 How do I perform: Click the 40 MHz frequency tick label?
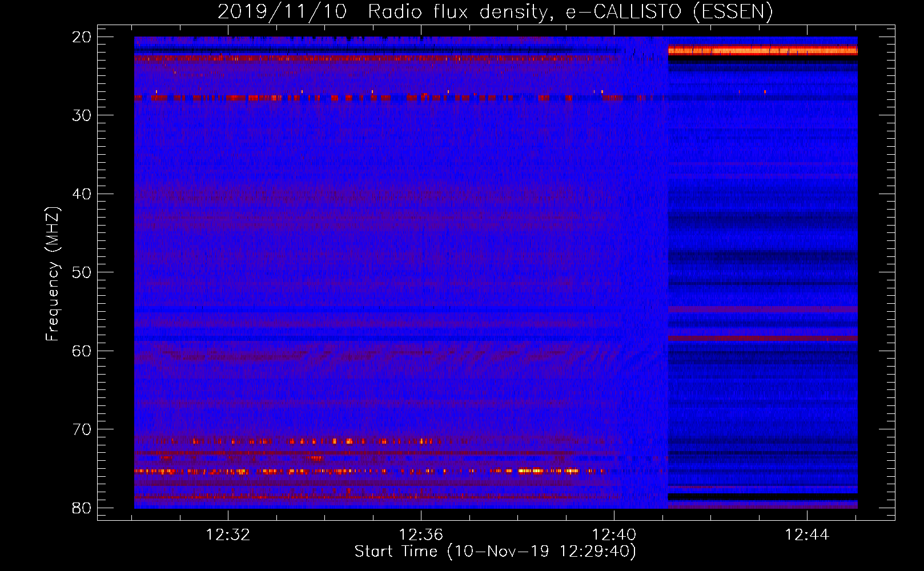[x=82, y=194]
